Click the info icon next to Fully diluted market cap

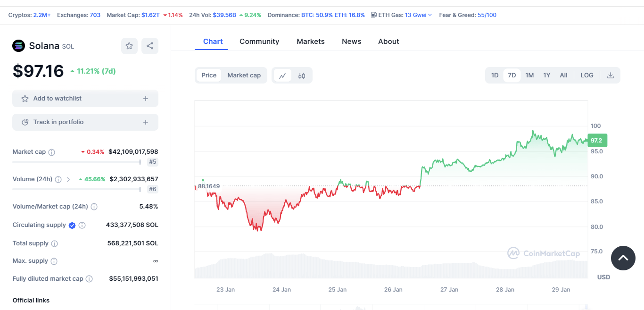89,279
